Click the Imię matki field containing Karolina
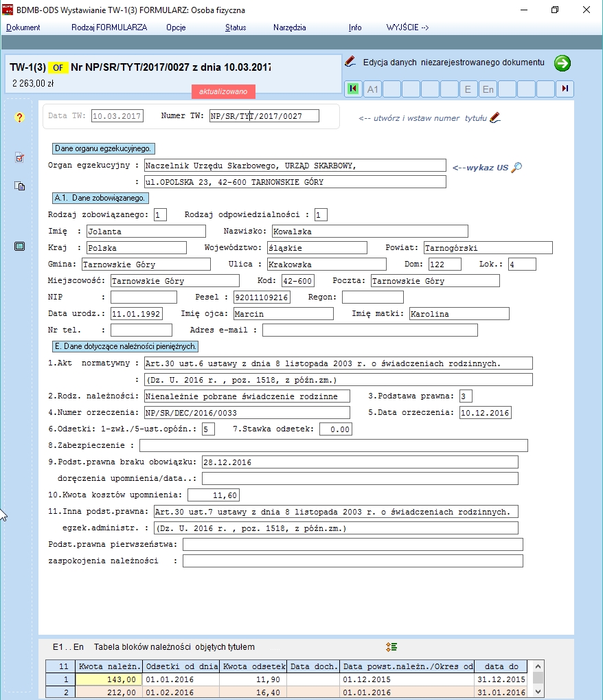The image size is (603, 700). pos(459,314)
